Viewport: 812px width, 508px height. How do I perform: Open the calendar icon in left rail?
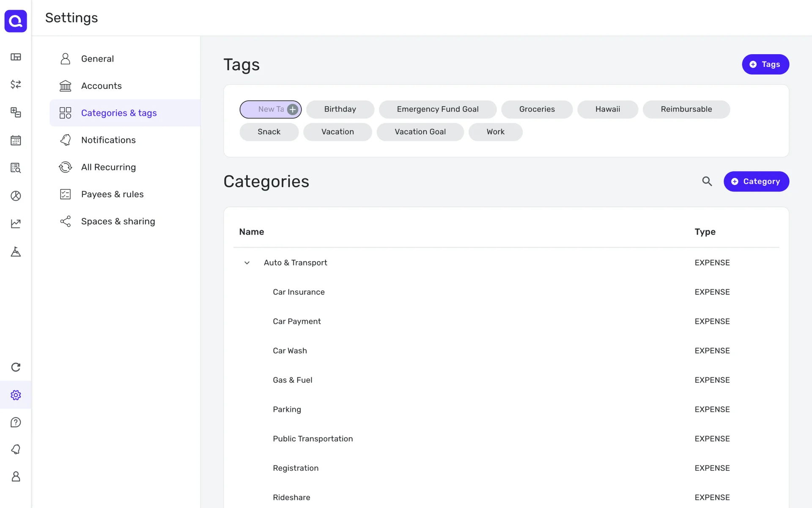[x=16, y=140]
